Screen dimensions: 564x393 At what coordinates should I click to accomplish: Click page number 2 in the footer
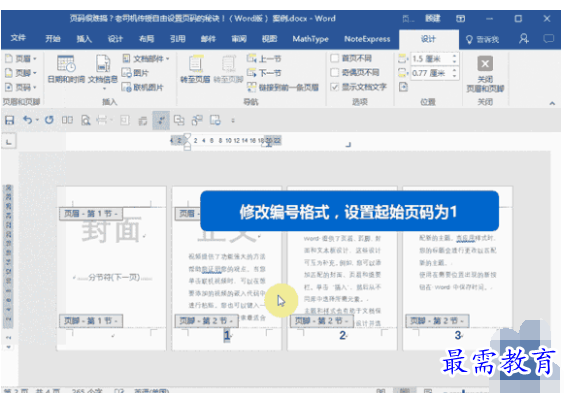(x=342, y=335)
